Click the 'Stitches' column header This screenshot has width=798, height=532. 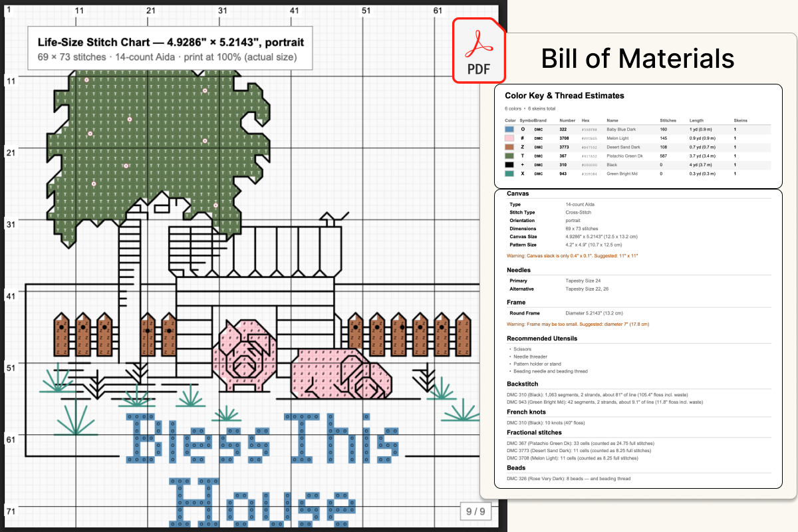[x=668, y=120]
